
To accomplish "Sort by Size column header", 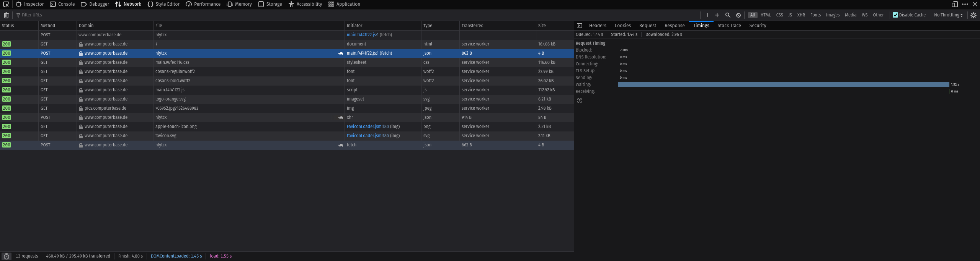I will 555,26.
